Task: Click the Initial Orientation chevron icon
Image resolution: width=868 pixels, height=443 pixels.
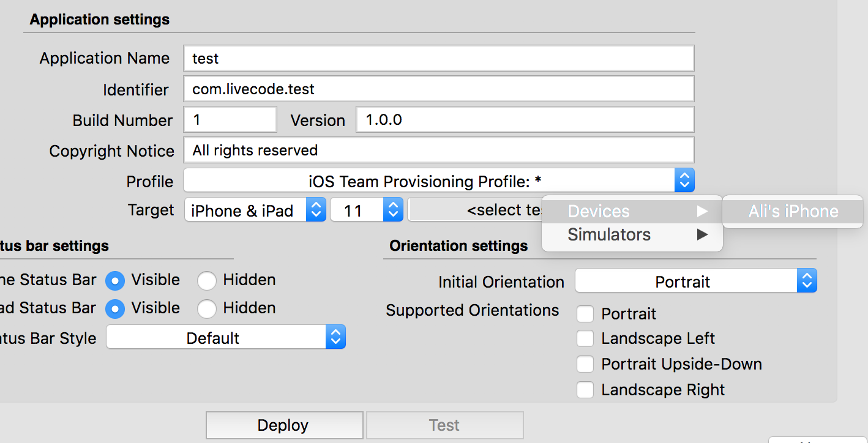Action: [807, 280]
